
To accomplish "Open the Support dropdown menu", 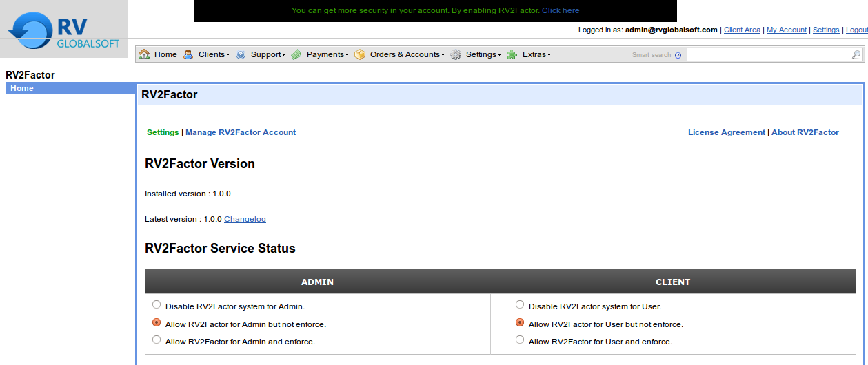I will pyautogui.click(x=268, y=54).
